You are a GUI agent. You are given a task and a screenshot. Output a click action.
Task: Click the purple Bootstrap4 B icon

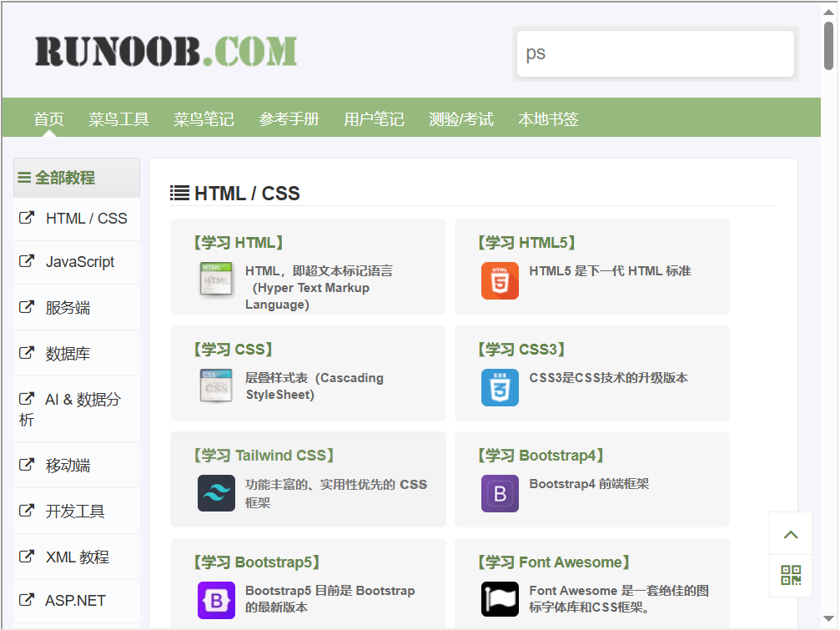tap(500, 493)
